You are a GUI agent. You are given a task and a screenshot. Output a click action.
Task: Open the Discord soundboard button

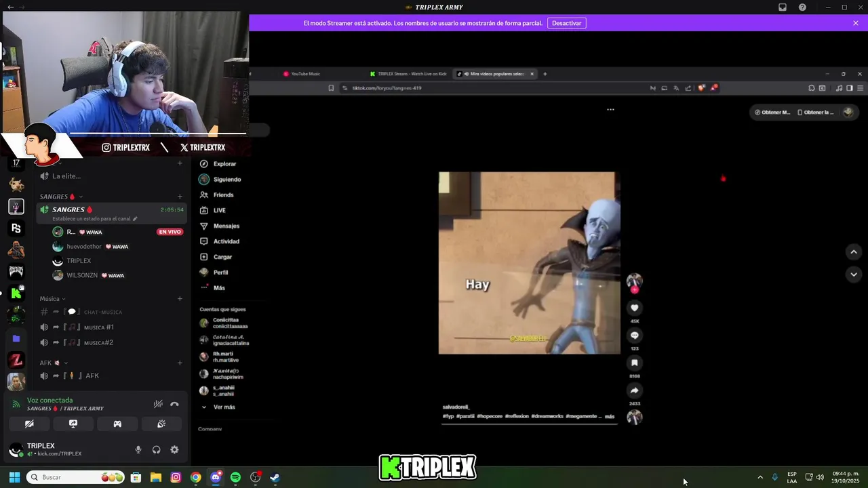tap(161, 424)
